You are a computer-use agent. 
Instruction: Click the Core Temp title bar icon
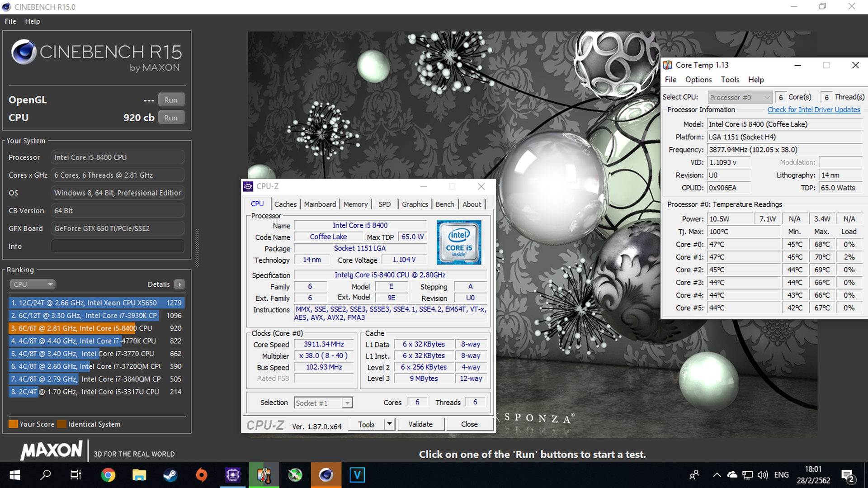click(668, 65)
